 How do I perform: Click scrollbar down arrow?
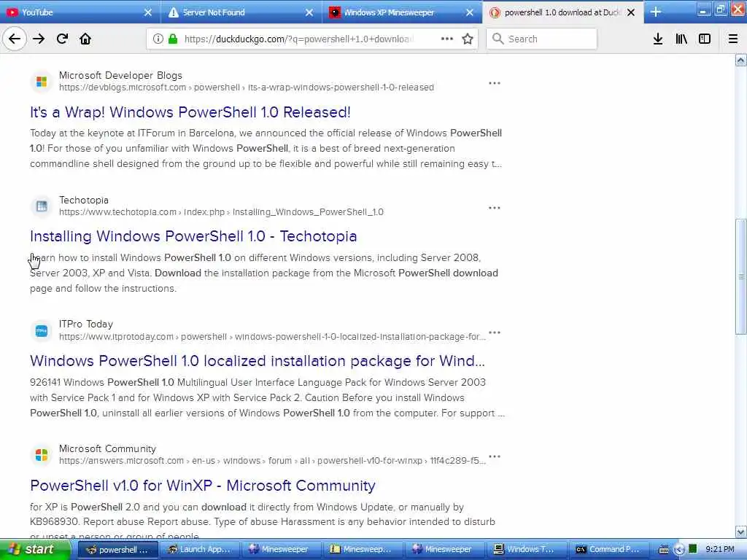pyautogui.click(x=741, y=532)
